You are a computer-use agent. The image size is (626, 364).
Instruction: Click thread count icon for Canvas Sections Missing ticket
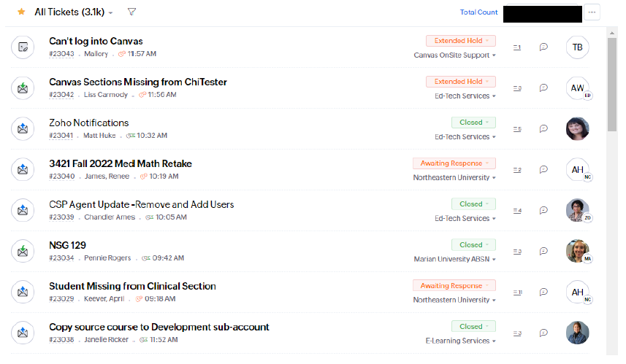[x=517, y=88]
